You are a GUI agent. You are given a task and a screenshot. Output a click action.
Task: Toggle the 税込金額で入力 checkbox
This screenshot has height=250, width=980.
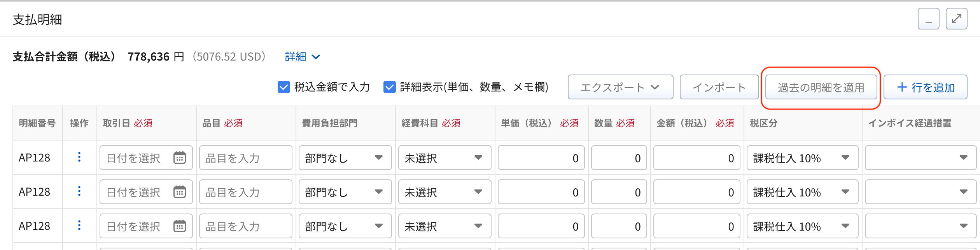(x=284, y=87)
